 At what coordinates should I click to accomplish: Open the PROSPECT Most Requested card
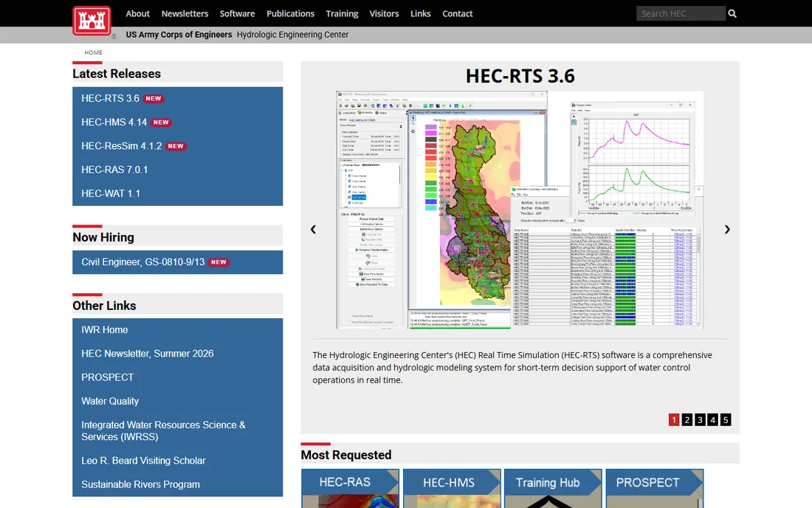pyautogui.click(x=655, y=488)
